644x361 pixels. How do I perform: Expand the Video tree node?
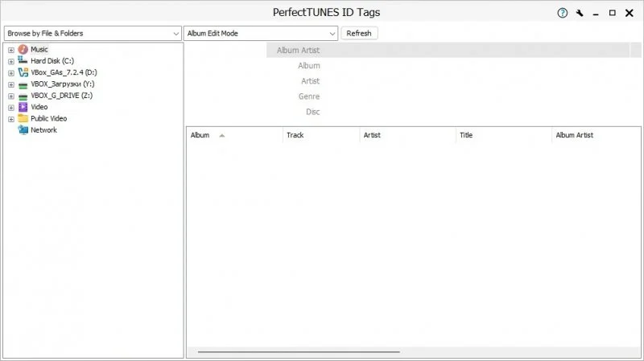[x=11, y=108]
